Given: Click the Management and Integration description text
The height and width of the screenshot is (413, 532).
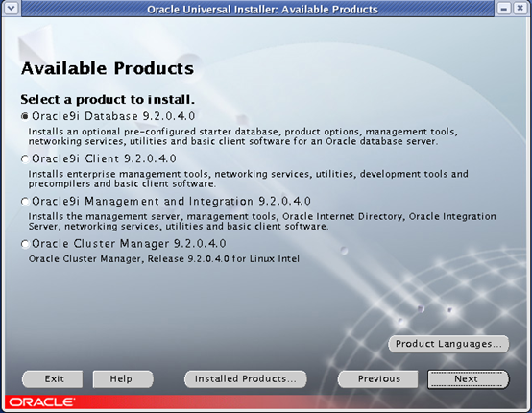Looking at the screenshot, I should 262,221.
